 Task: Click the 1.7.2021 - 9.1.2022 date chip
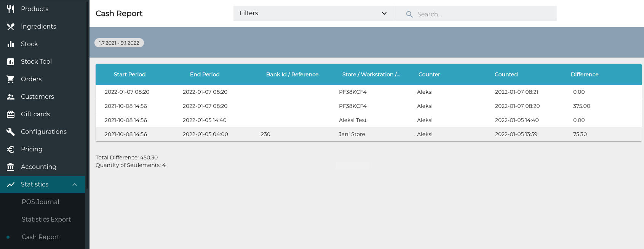pyautogui.click(x=119, y=43)
